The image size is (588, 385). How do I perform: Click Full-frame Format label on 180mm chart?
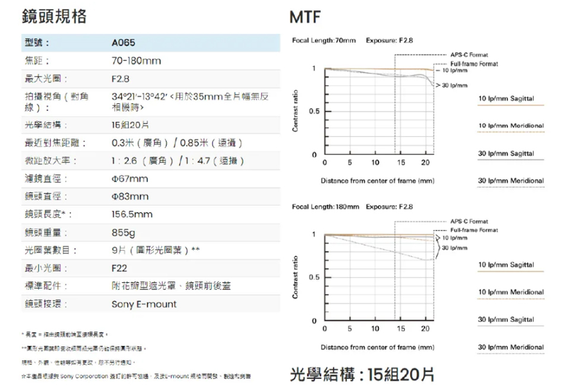[474, 230]
